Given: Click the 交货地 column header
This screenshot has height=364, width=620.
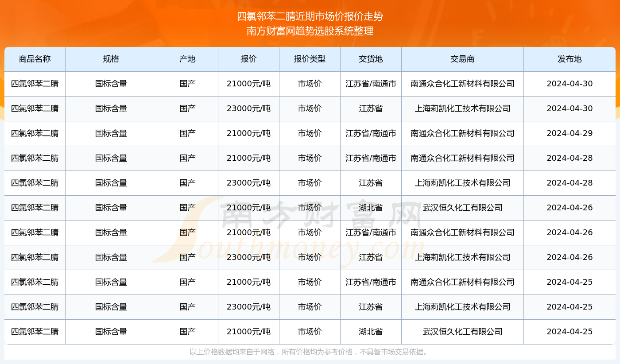Looking at the screenshot, I should point(371,59).
